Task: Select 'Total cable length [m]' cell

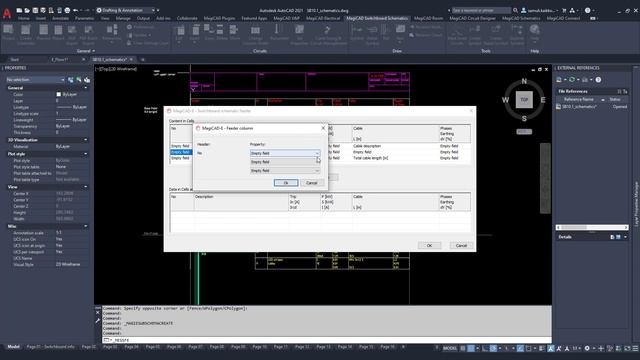Action: [371, 158]
